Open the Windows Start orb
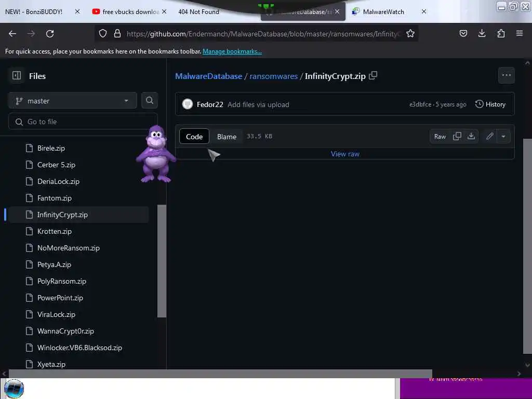Image resolution: width=532 pixels, height=399 pixels. 14,389
